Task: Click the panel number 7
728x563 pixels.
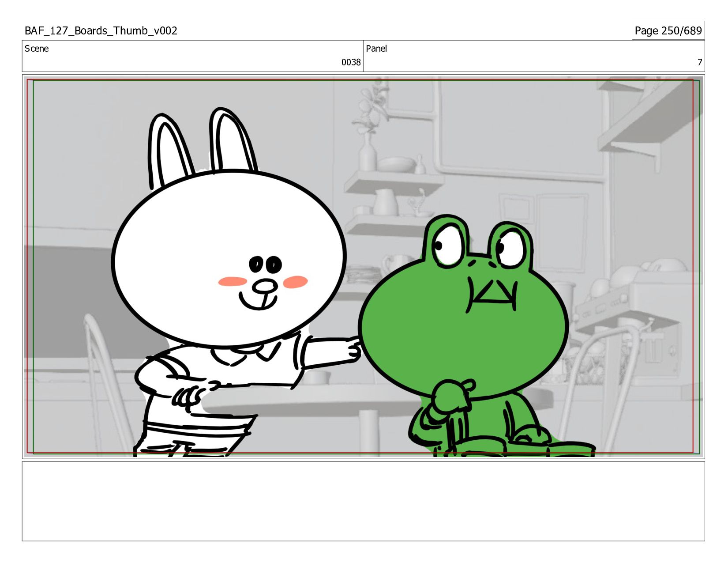Action: [699, 62]
